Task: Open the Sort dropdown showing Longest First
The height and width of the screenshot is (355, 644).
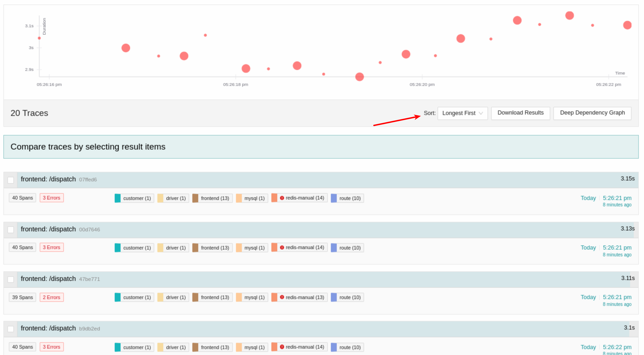Action: 462,113
